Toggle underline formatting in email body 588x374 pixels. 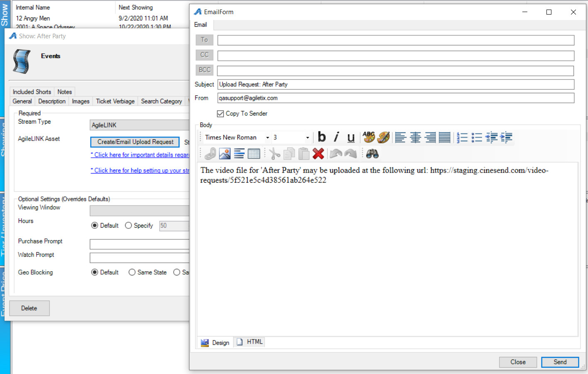pyautogui.click(x=351, y=137)
